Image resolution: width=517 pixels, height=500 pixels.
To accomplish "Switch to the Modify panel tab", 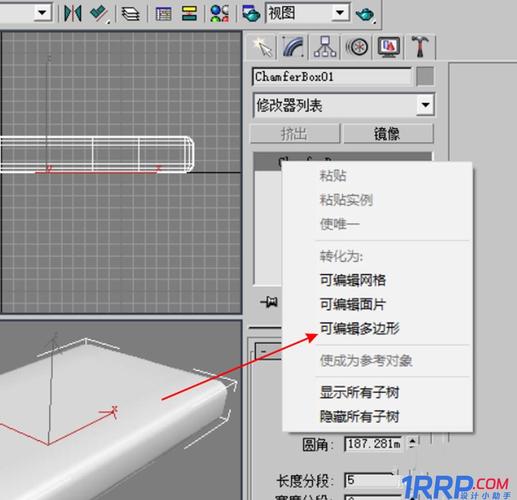I will (293, 47).
